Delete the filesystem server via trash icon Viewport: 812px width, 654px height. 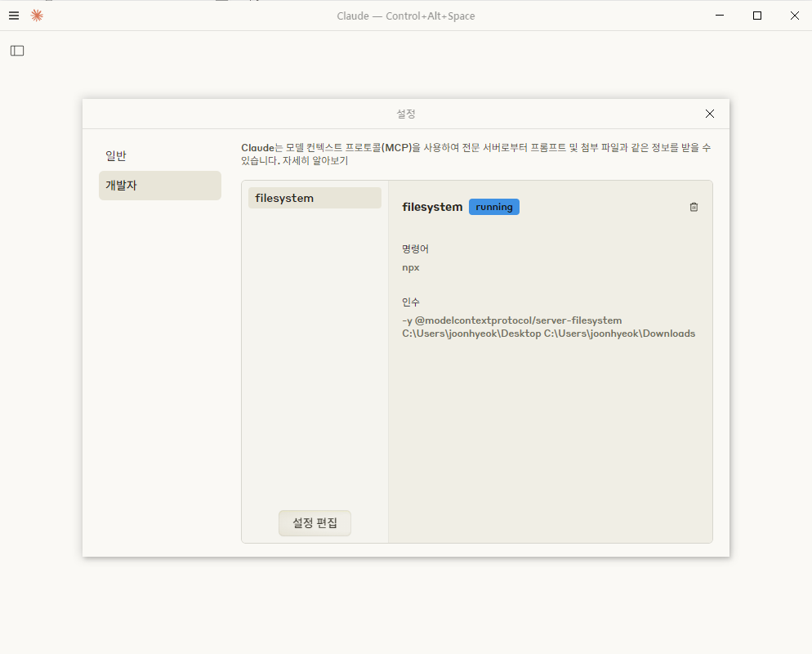click(694, 207)
